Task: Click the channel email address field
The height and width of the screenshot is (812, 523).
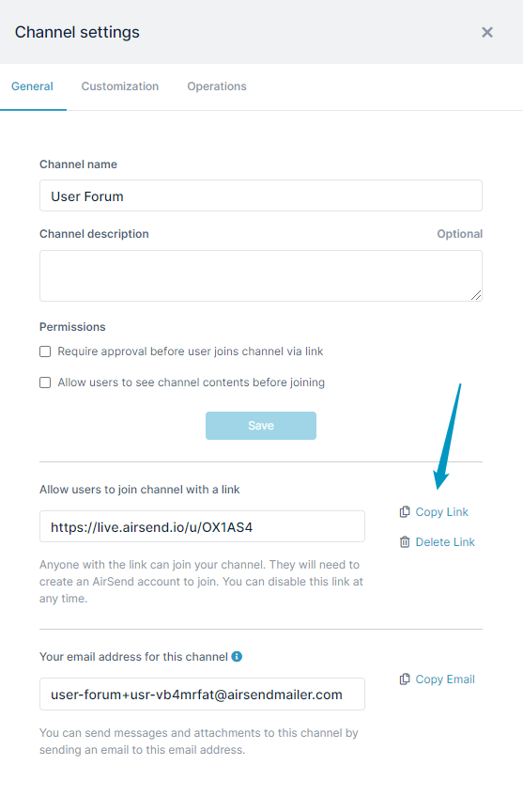Action: point(202,694)
